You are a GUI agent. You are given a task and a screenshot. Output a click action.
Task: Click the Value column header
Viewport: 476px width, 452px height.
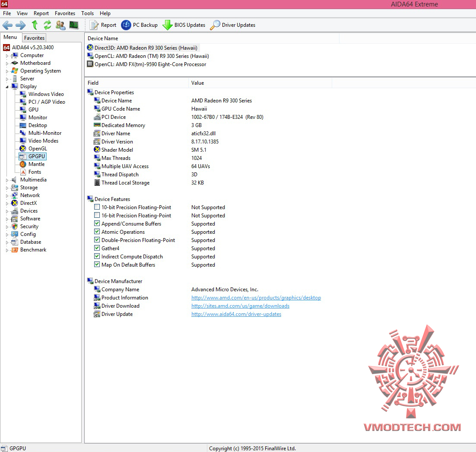point(260,83)
